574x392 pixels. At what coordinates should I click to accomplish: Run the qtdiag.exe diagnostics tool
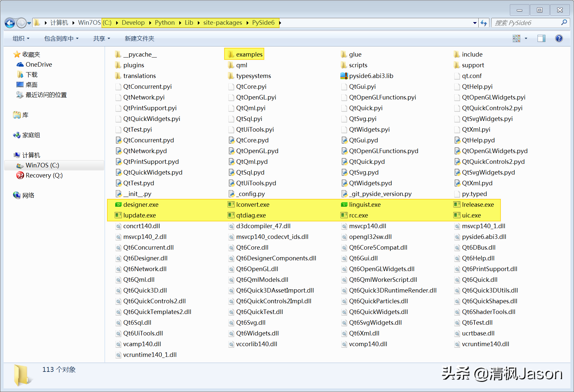pos(251,215)
